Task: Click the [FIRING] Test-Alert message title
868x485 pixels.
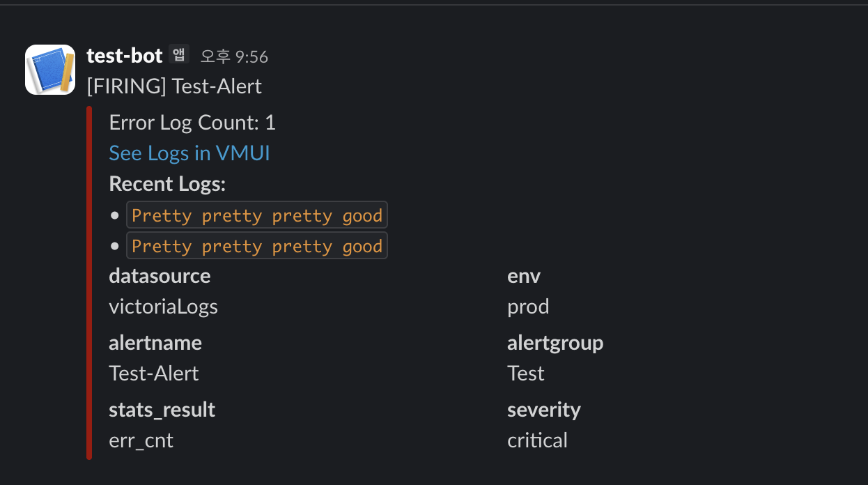Action: tap(174, 86)
